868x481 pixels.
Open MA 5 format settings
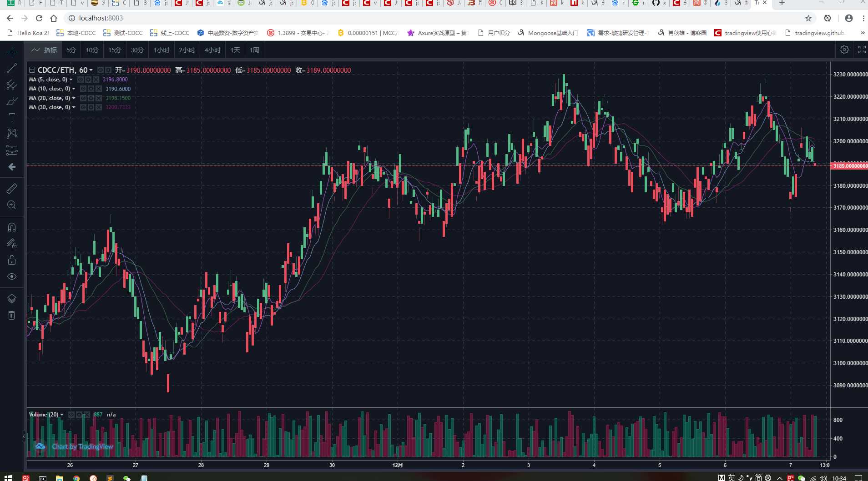click(88, 80)
